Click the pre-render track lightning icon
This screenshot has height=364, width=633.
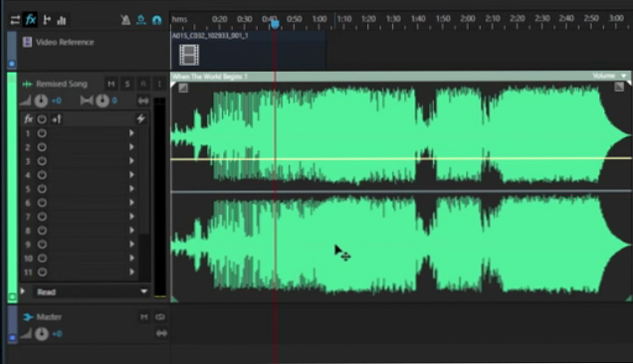point(140,118)
